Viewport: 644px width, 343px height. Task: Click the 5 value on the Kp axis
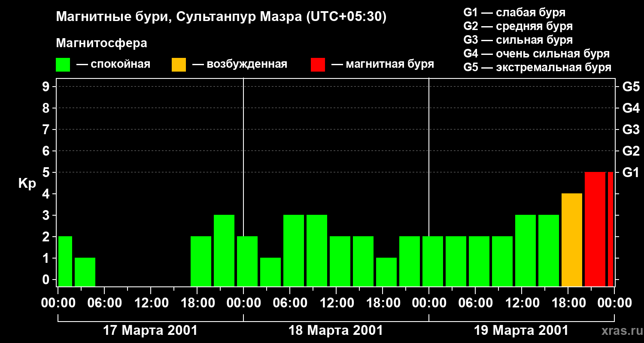(47, 172)
